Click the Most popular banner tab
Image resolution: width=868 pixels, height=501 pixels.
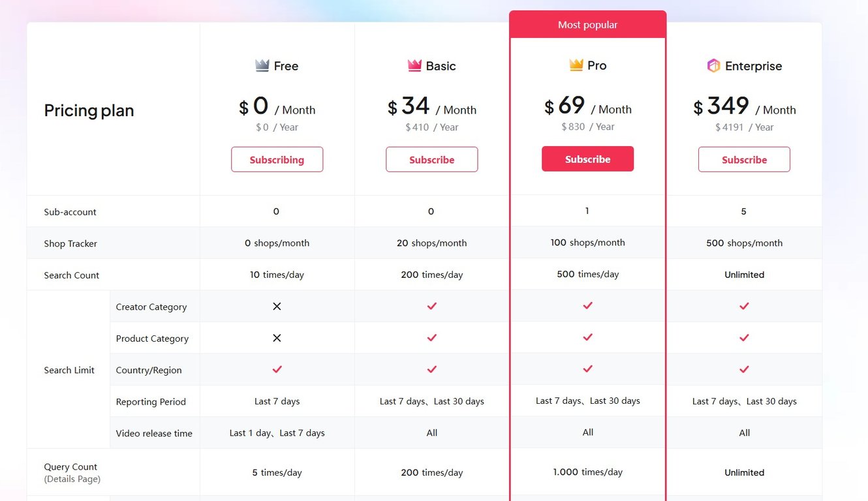coord(587,25)
